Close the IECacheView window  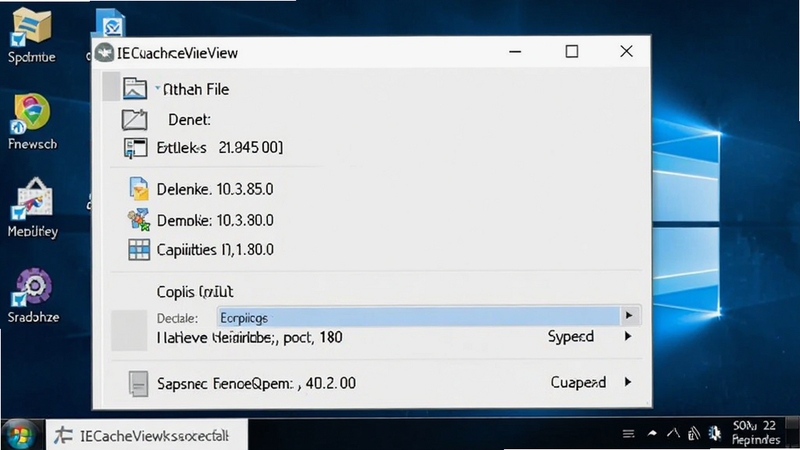[x=626, y=52]
